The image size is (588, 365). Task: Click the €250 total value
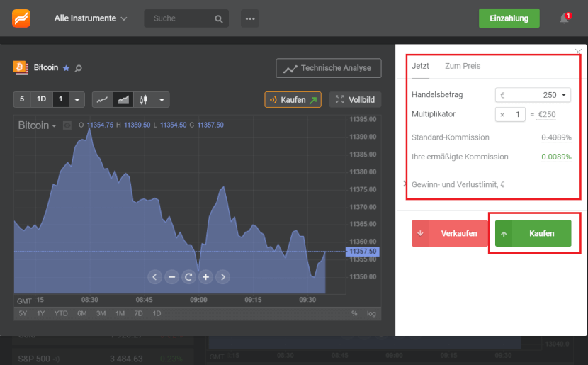pos(547,114)
